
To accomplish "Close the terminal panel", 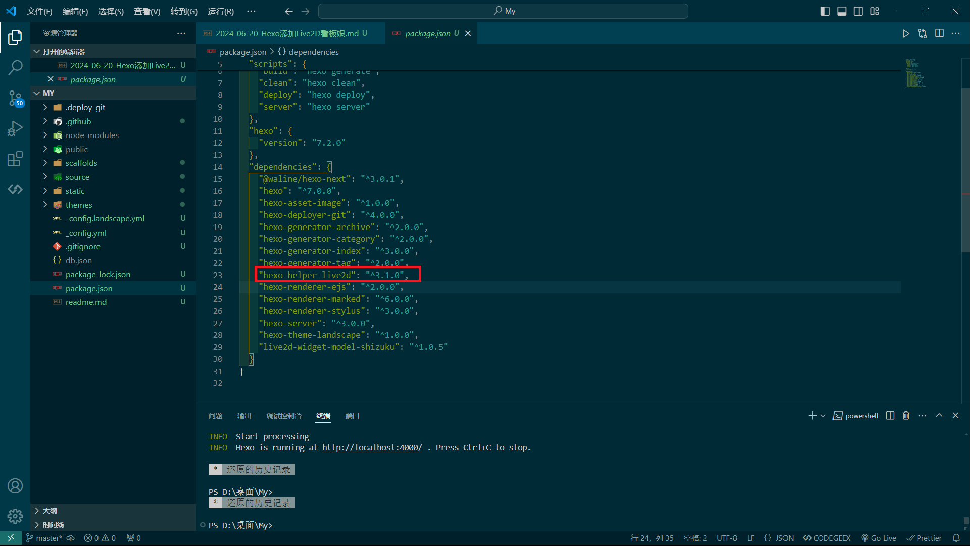I will click(x=955, y=415).
